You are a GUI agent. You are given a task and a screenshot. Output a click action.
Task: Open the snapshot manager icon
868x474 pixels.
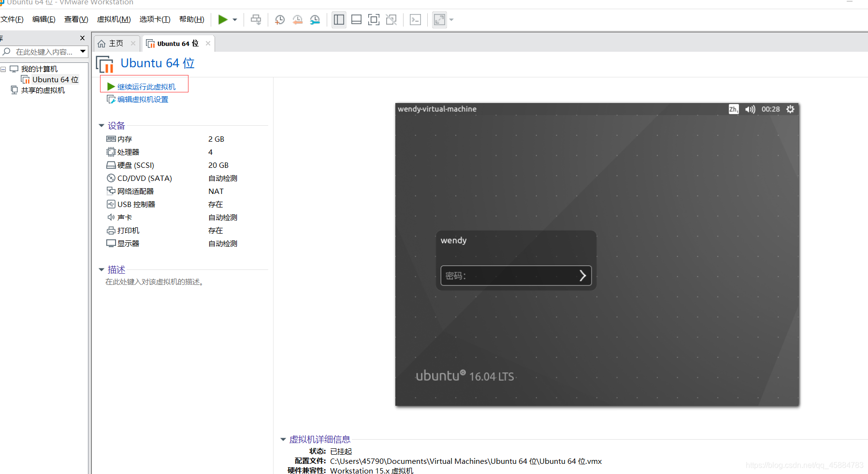315,19
